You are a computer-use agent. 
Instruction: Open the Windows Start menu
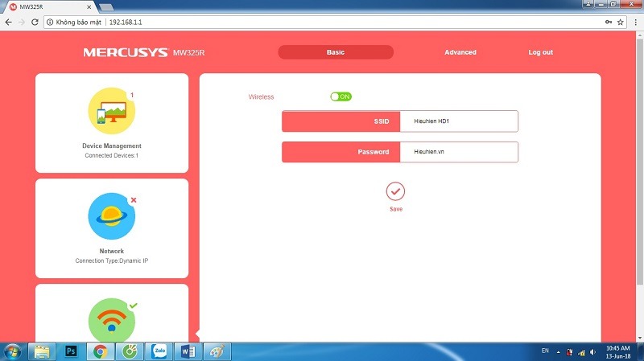12,352
